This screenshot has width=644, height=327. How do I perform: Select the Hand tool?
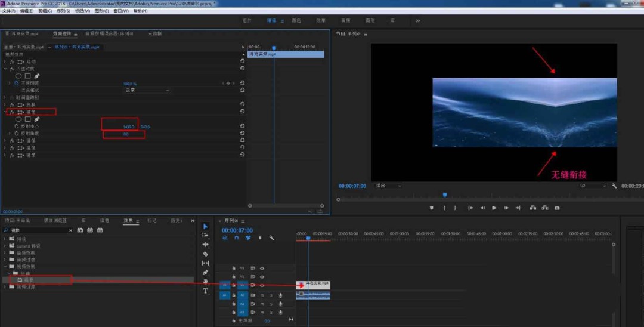pos(205,282)
